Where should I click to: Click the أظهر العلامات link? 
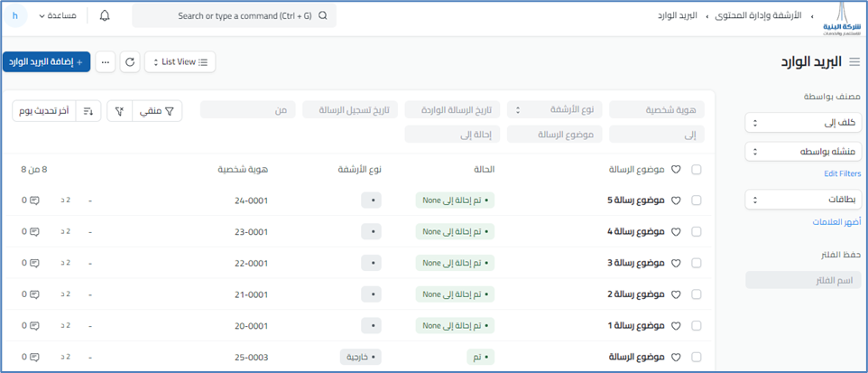[x=837, y=221]
